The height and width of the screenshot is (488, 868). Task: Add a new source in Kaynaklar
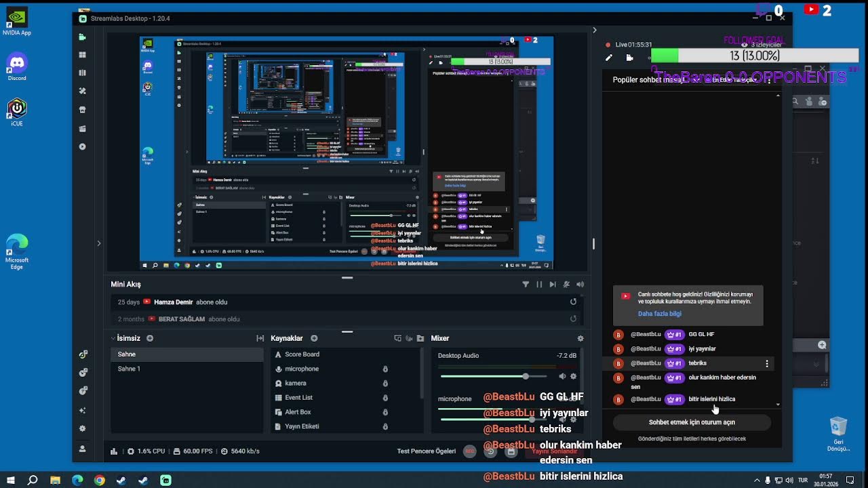(314, 338)
